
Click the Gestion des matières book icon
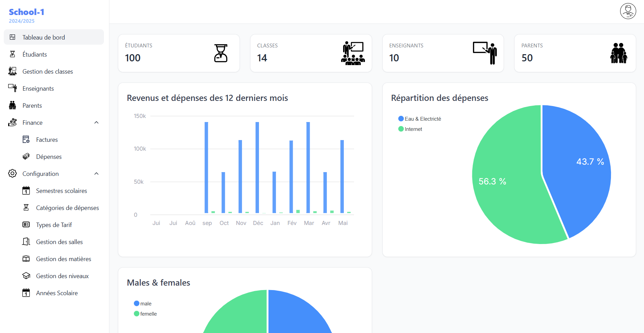[x=26, y=259]
